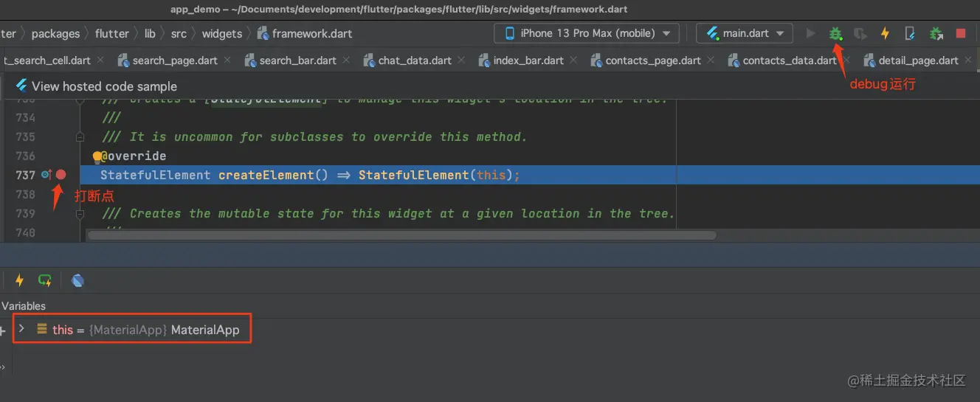
Task: Click the lightbulb intention icon on line 736
Action: (97, 156)
